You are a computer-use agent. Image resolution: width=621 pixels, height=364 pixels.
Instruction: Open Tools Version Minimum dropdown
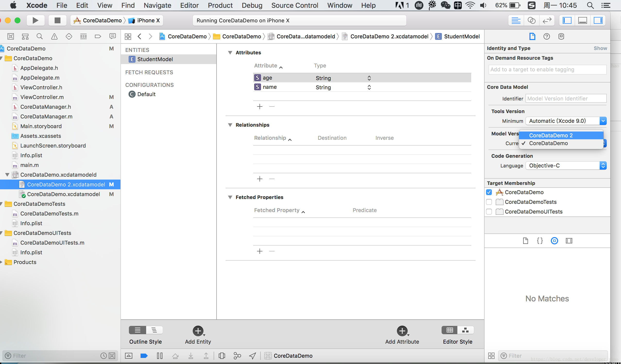click(x=566, y=121)
